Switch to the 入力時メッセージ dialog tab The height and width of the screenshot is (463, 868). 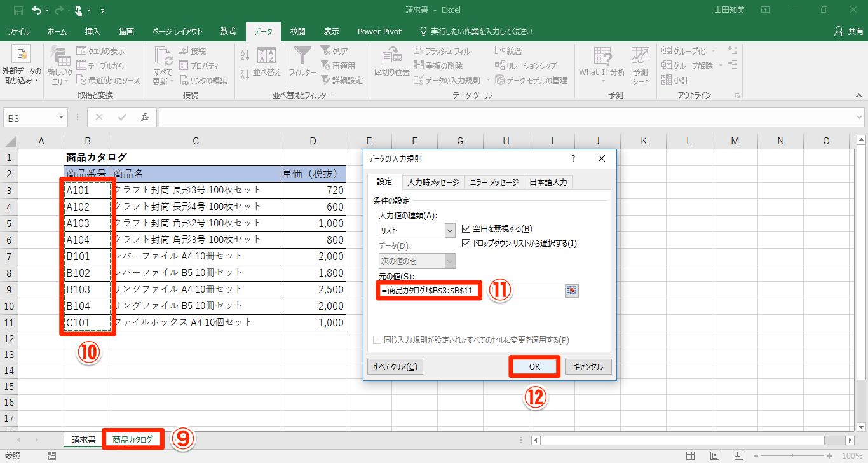(x=433, y=183)
